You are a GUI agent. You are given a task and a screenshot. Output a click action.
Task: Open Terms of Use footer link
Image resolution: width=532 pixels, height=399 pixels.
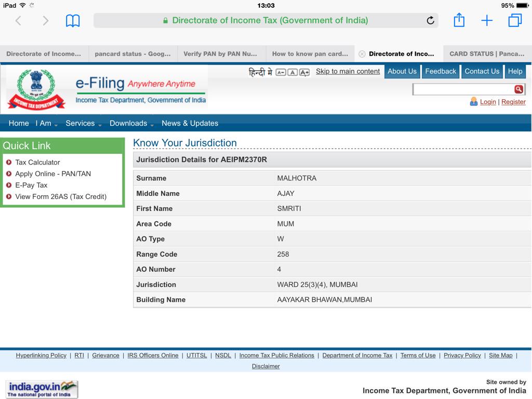point(418,355)
